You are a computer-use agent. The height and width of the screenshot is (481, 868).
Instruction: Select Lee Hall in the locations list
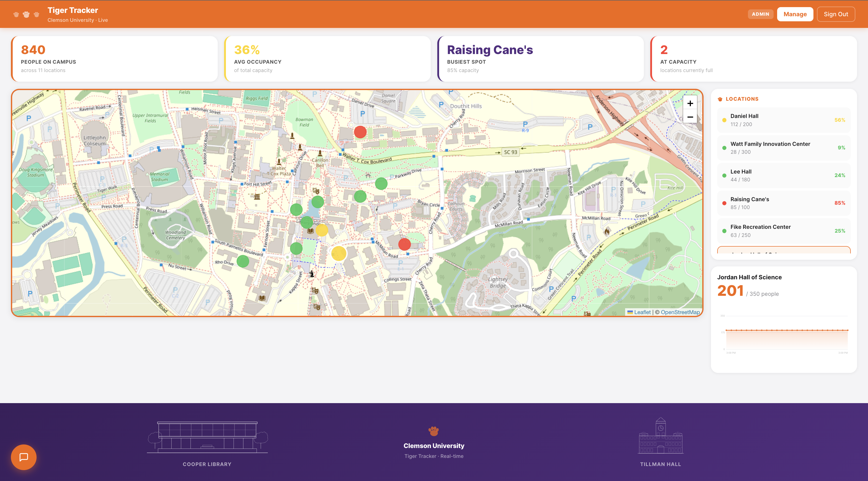784,176
